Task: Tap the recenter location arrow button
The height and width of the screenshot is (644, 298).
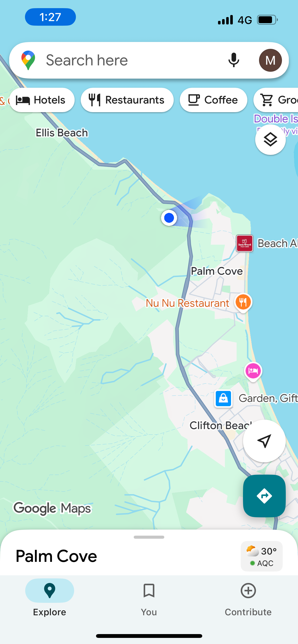Action: click(x=264, y=441)
